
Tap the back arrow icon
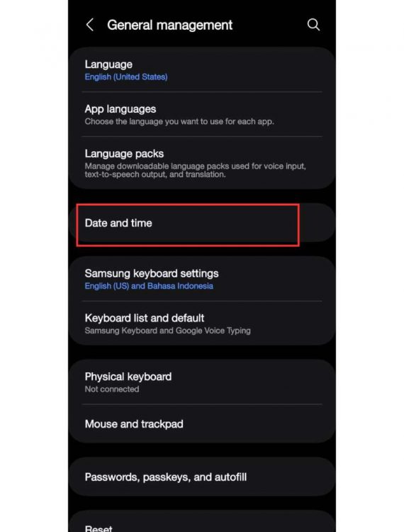pos(90,25)
